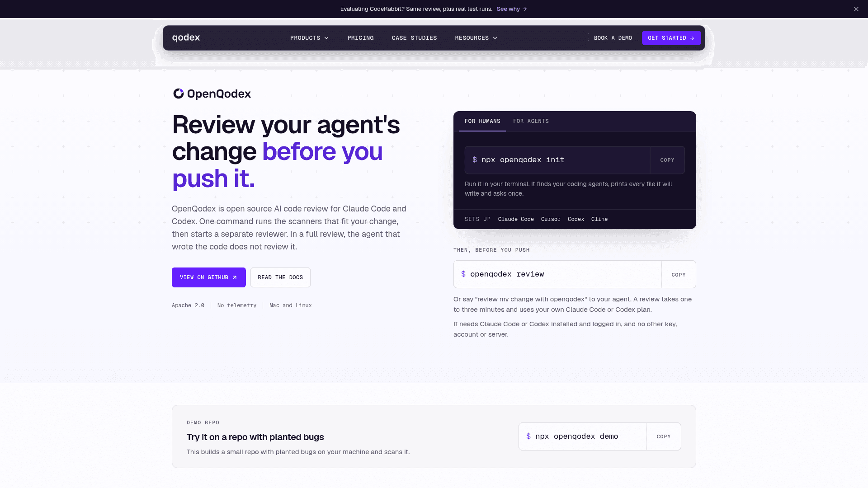This screenshot has width=868, height=488.
Task: Click the arrow icon in Get Started button
Action: click(692, 38)
